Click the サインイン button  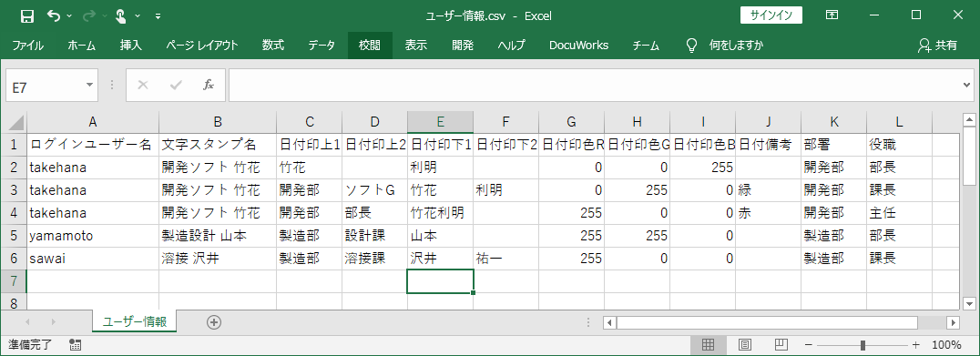tap(771, 15)
